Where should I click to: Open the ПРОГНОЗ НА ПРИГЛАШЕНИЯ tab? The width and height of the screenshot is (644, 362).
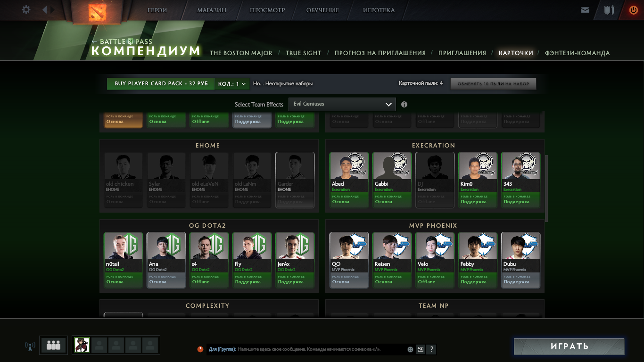pyautogui.click(x=380, y=53)
